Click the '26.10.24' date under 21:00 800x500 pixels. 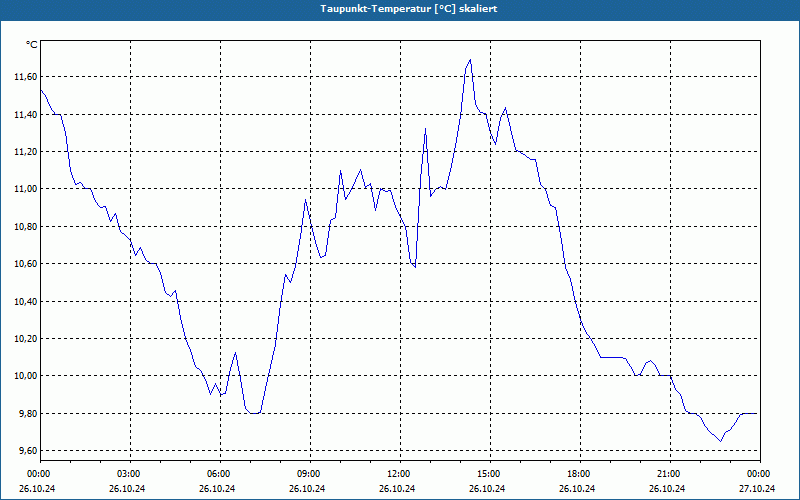tap(667, 488)
